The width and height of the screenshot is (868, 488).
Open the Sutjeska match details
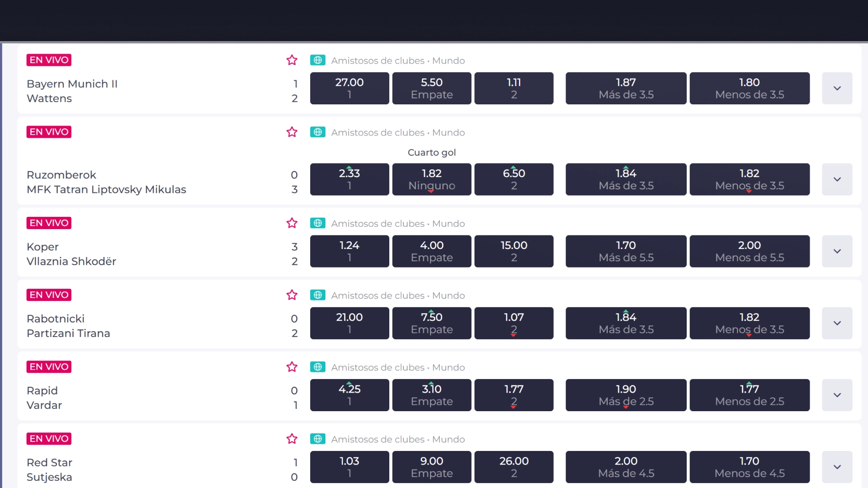tap(49, 477)
